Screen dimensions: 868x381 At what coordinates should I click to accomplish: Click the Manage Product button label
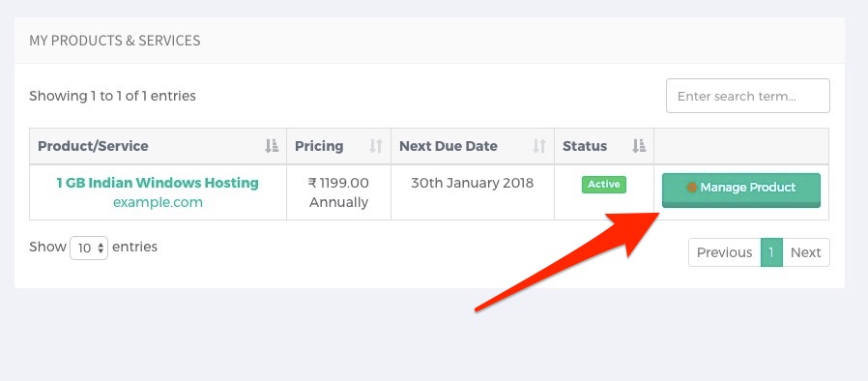[748, 188]
